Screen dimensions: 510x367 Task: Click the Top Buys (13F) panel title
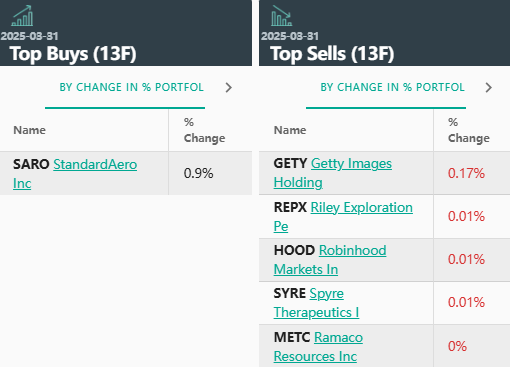point(73,54)
